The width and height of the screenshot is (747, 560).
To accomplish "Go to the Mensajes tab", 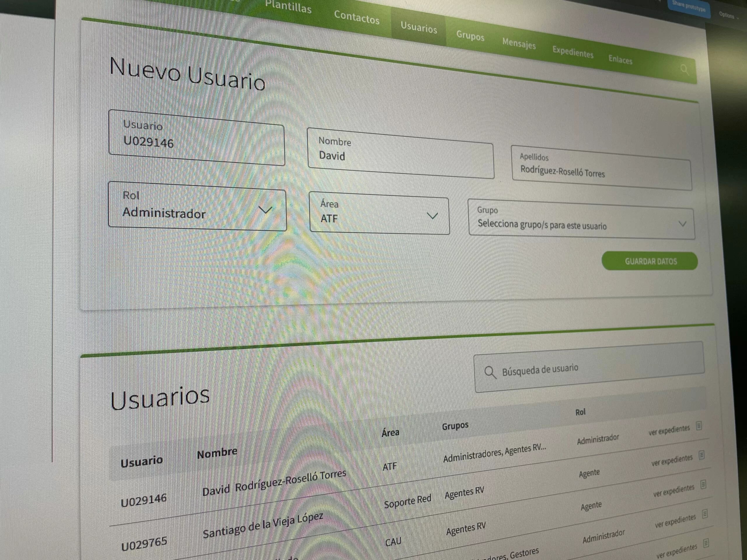I will pos(519,44).
